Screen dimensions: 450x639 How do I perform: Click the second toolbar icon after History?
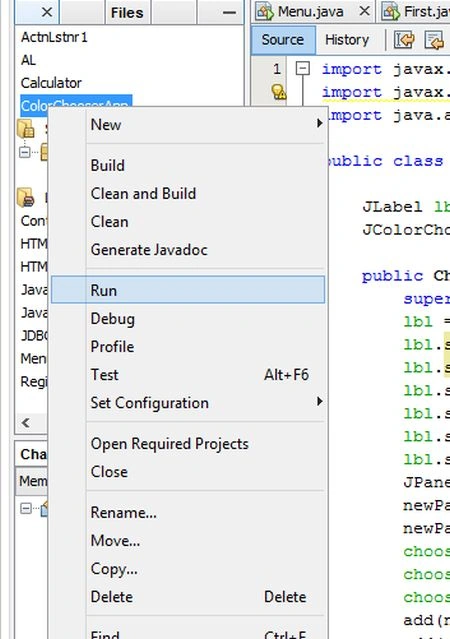click(x=434, y=40)
